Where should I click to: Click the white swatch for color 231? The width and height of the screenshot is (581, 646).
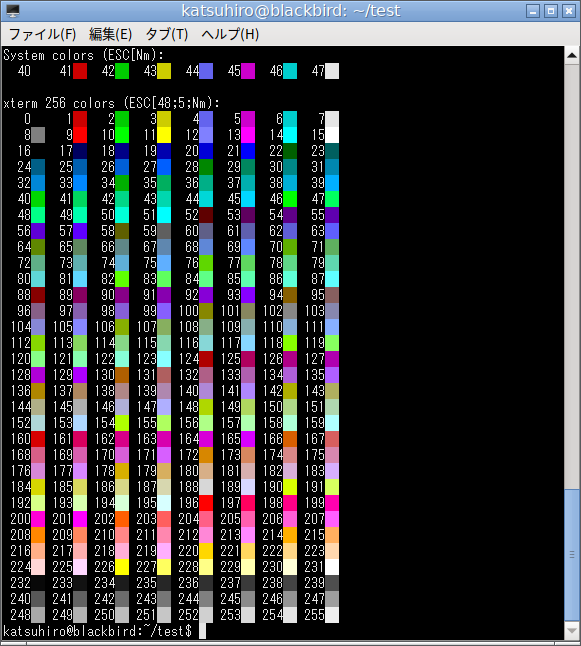332,566
